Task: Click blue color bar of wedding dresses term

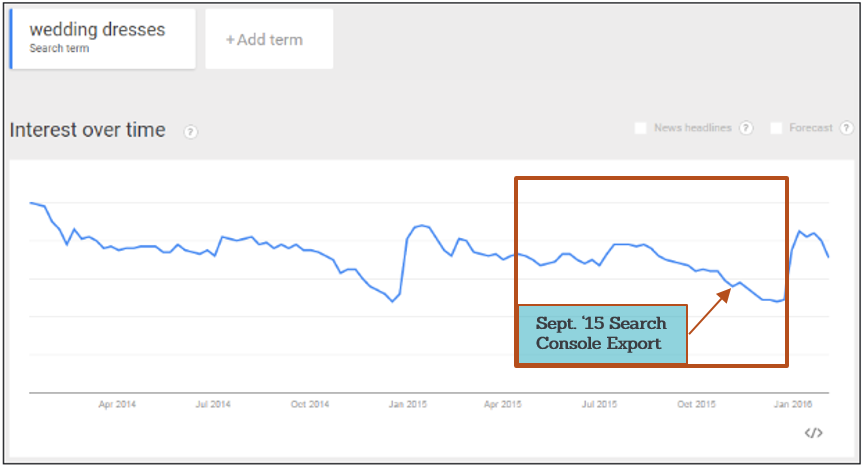Action: 11,39
